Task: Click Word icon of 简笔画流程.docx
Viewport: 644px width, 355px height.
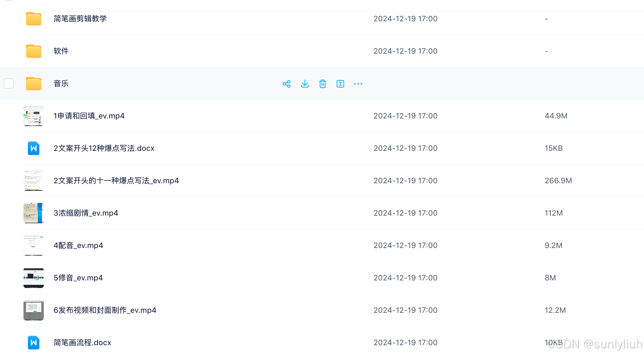Action: tap(34, 343)
